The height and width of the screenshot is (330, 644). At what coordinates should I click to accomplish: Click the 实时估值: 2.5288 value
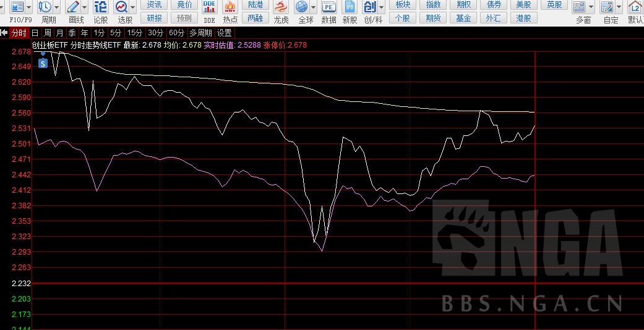tap(232, 45)
